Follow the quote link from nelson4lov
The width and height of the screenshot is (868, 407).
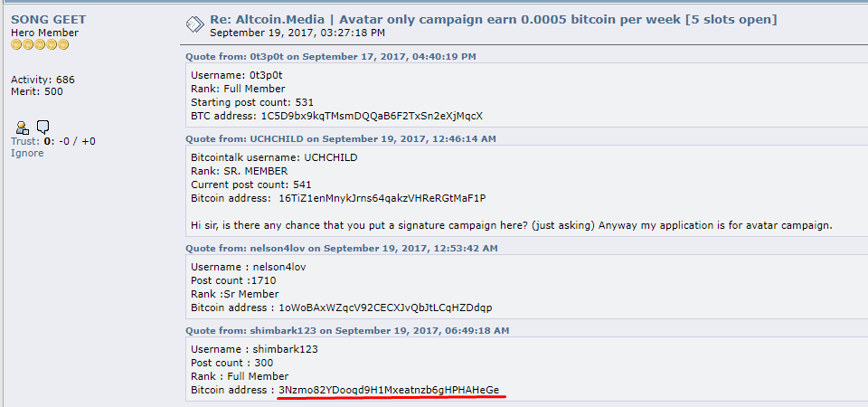pos(342,249)
